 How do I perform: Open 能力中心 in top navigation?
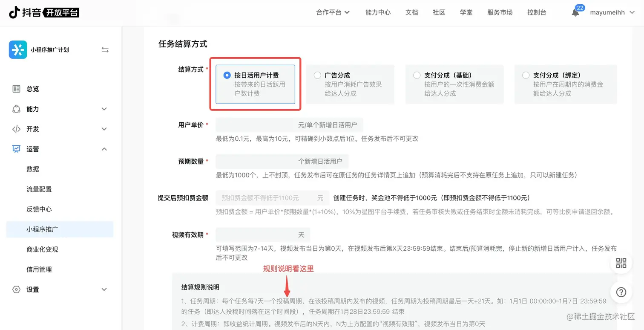click(378, 12)
